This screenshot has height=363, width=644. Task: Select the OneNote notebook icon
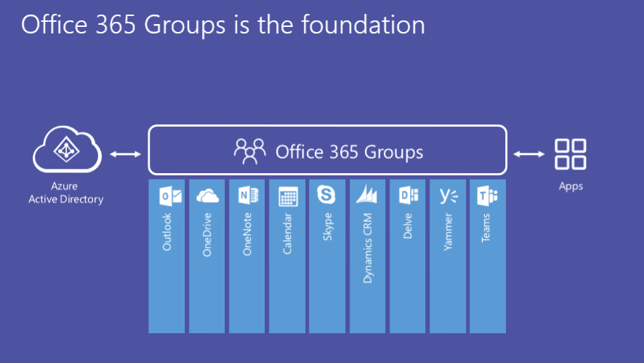248,195
